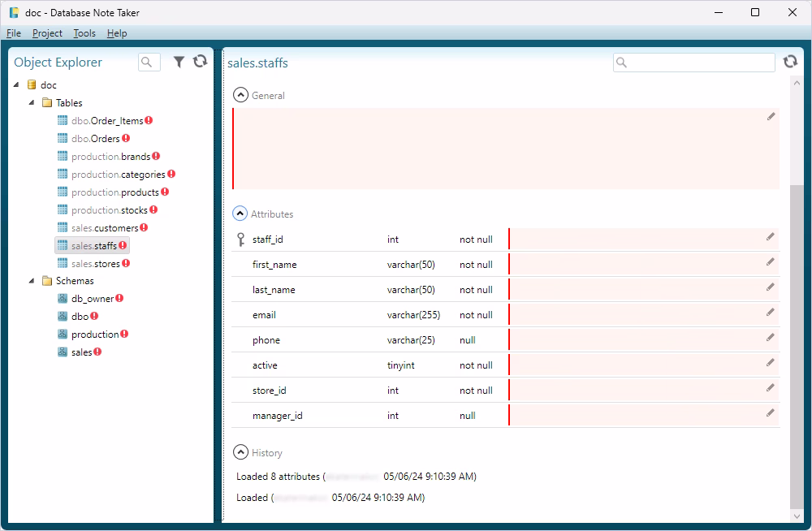Select production.products table
The width and height of the screenshot is (812, 531).
point(115,192)
